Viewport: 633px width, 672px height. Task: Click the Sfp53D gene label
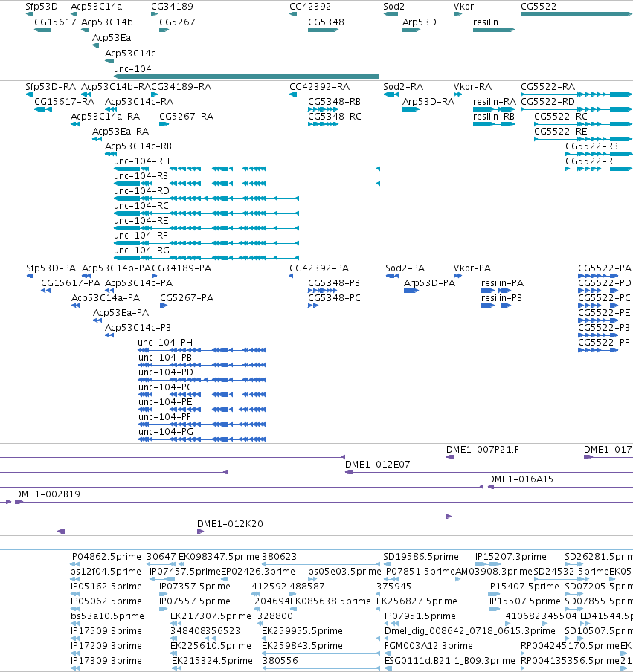coord(41,7)
